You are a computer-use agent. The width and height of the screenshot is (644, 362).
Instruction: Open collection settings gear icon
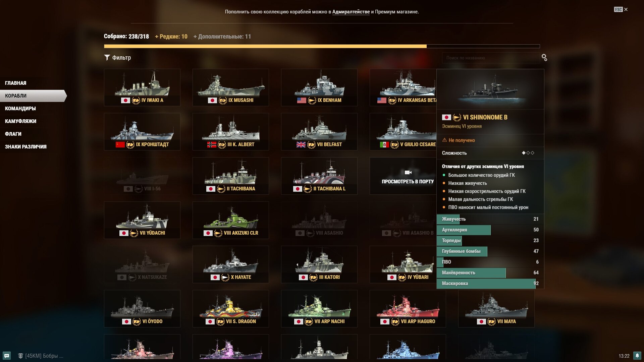[544, 58]
